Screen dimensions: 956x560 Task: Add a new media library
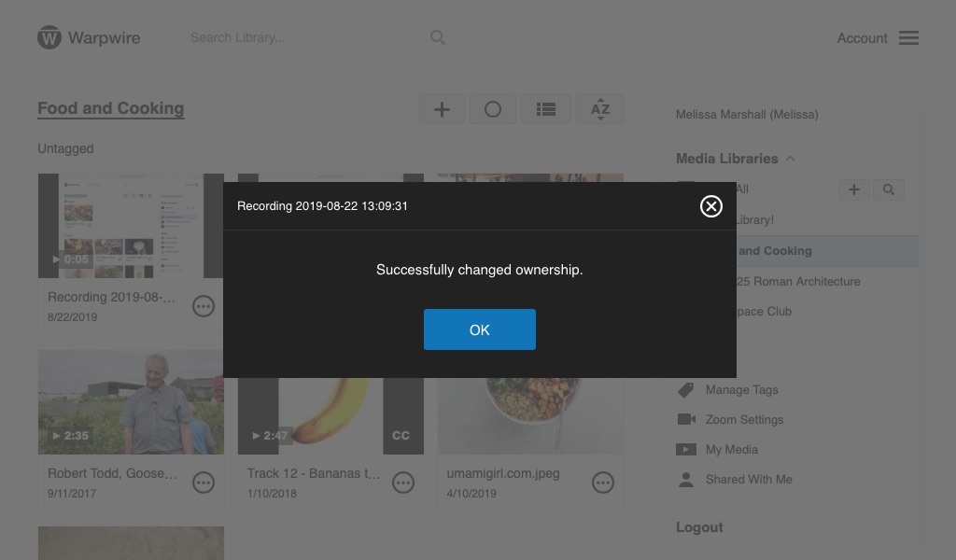click(853, 189)
